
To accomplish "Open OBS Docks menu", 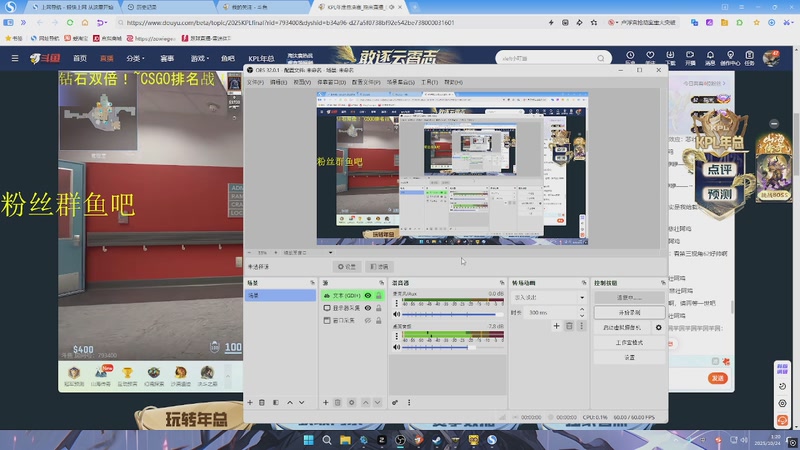I will (x=332, y=82).
